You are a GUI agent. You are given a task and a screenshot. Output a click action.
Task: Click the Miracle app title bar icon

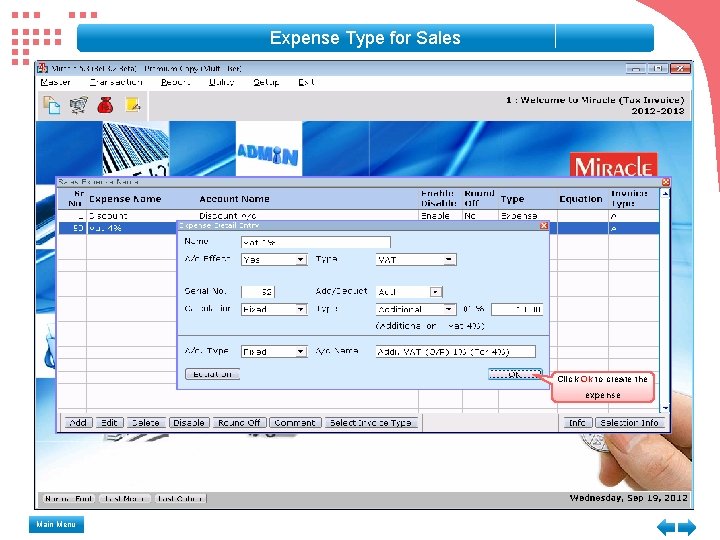(43, 68)
